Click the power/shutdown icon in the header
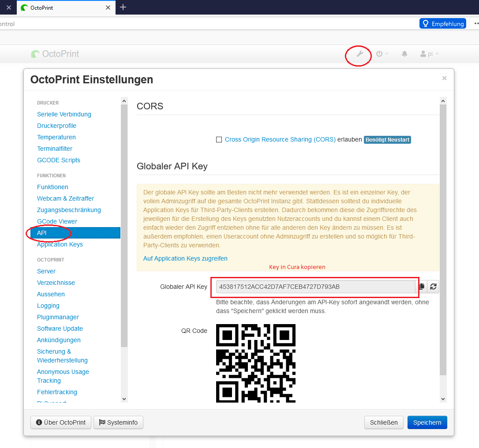 click(379, 53)
